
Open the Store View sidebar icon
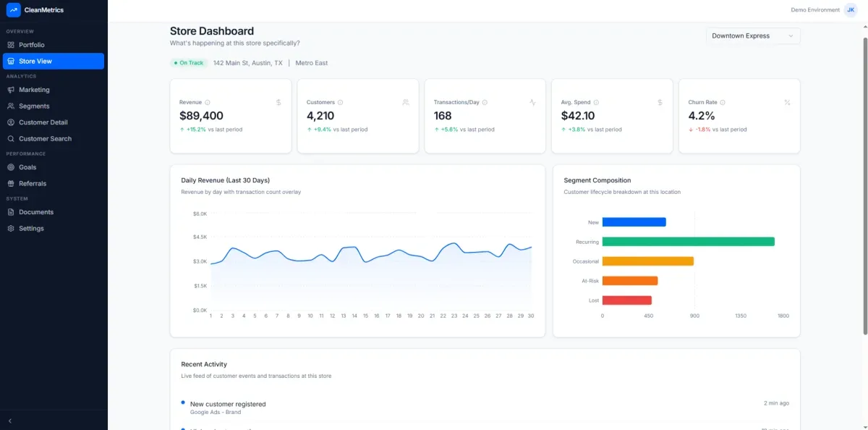pos(13,61)
